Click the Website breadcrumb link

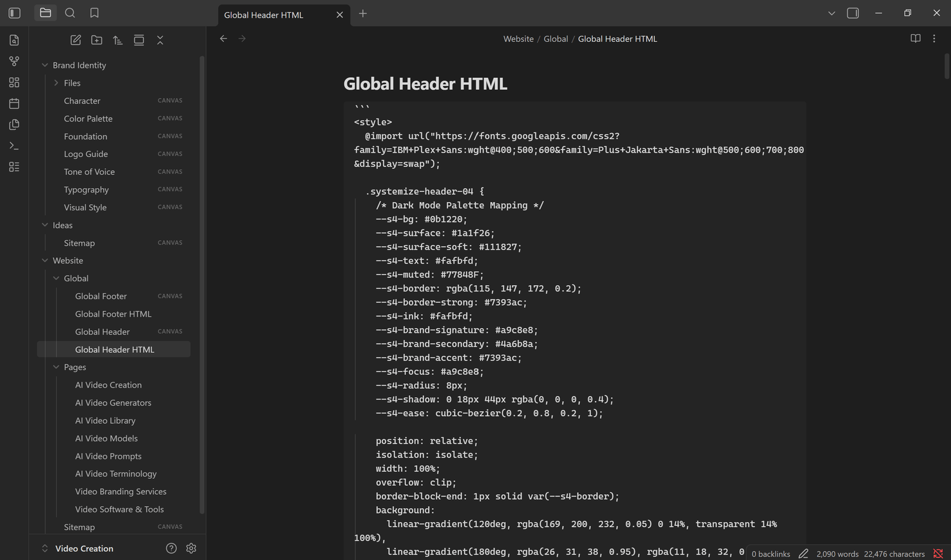[519, 39]
